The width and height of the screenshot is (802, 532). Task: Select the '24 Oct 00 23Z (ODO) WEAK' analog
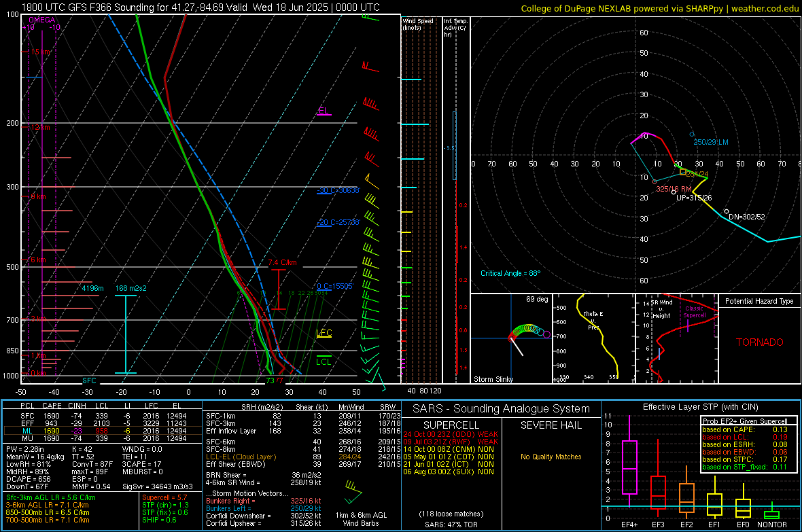pyautogui.click(x=450, y=434)
